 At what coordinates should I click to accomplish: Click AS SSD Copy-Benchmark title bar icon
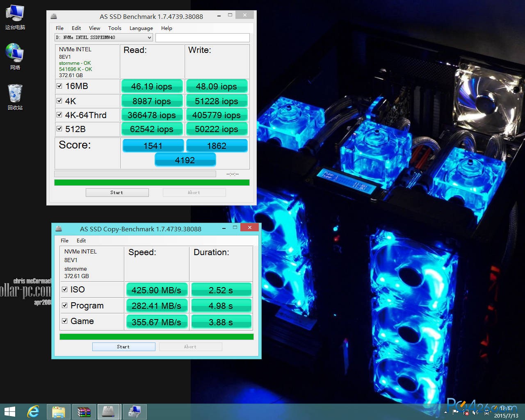(x=59, y=228)
